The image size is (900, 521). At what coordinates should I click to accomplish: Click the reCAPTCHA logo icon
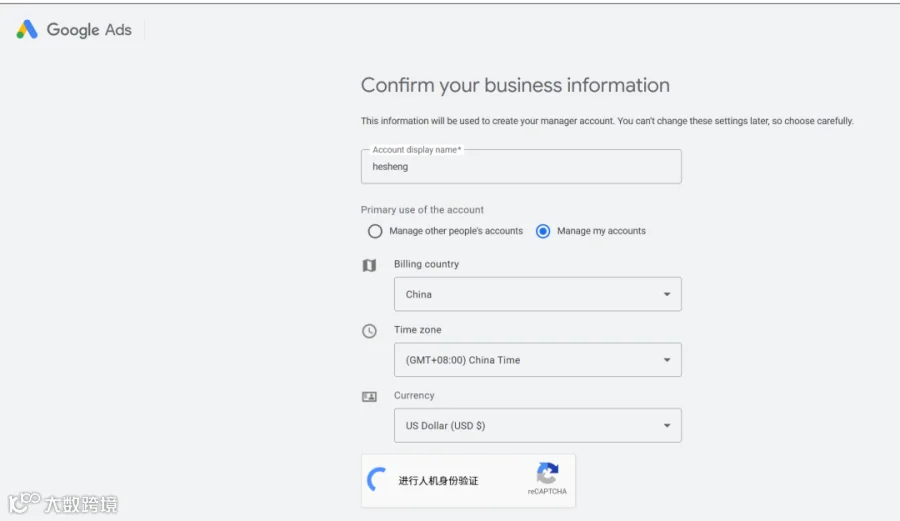[547, 473]
